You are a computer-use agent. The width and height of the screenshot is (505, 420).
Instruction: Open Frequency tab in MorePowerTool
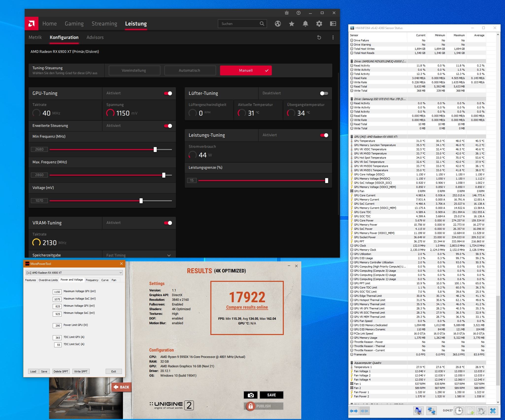[x=92, y=280]
